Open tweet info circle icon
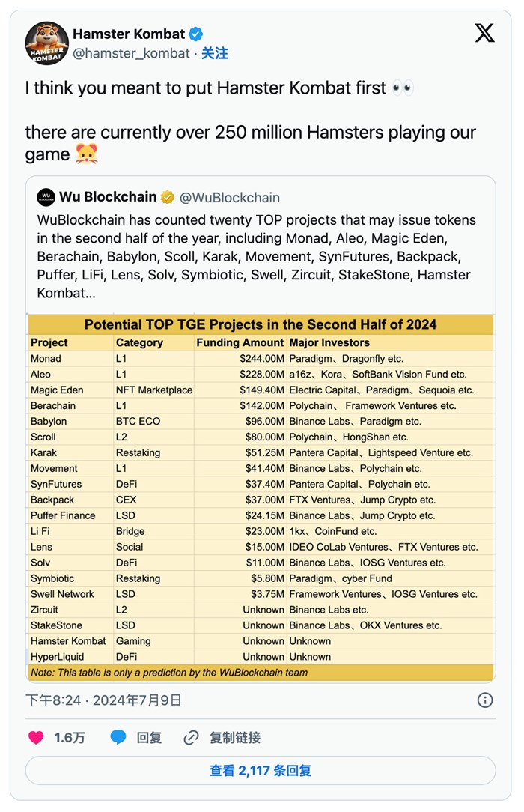 (x=485, y=700)
